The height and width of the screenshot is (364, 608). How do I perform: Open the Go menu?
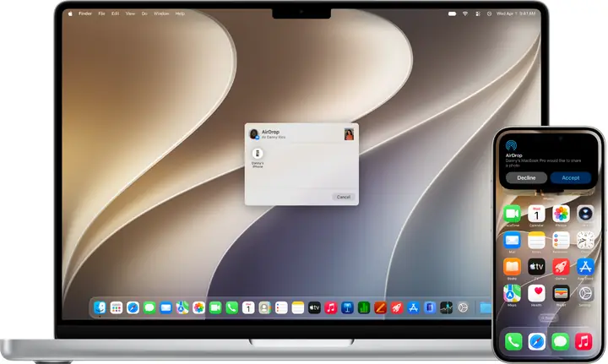click(x=144, y=14)
